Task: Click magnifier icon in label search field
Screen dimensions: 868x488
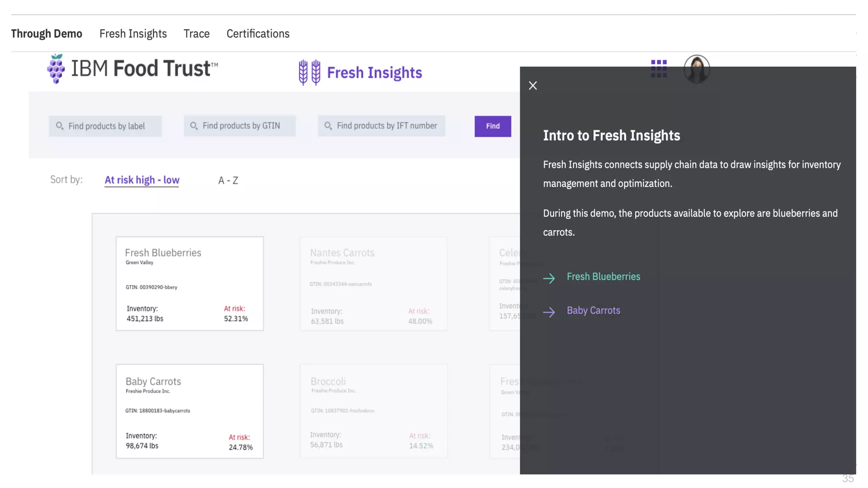Action: (60, 126)
